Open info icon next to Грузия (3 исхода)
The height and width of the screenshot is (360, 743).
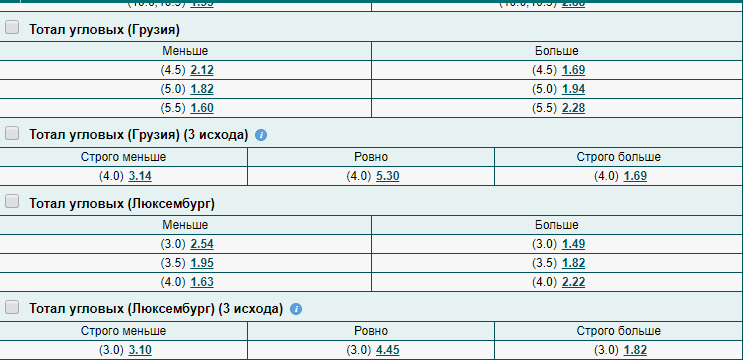(x=261, y=135)
